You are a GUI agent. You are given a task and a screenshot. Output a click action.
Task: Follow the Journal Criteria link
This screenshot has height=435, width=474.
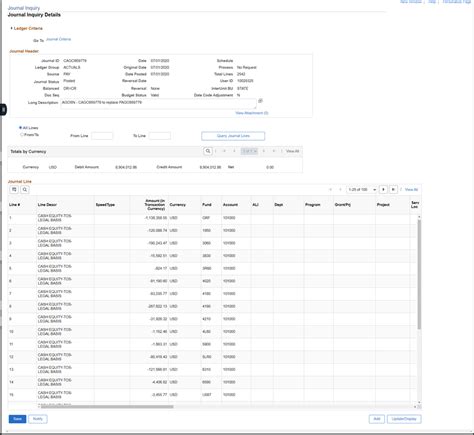tap(58, 39)
